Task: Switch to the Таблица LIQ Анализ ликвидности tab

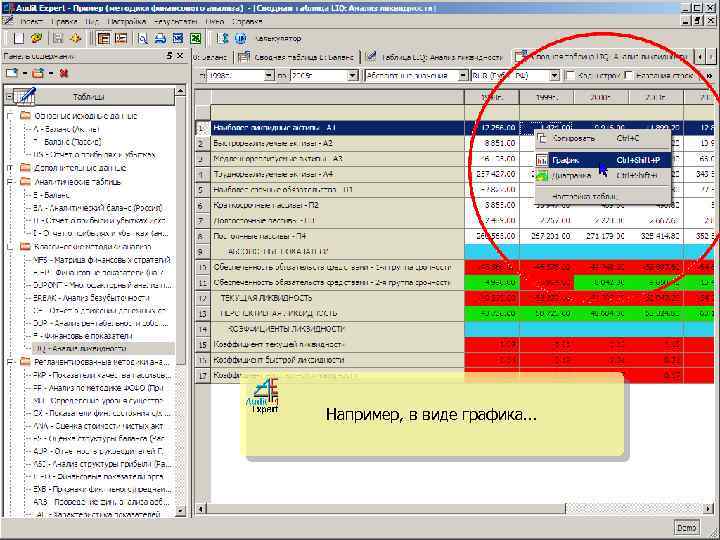Action: [x=434, y=57]
